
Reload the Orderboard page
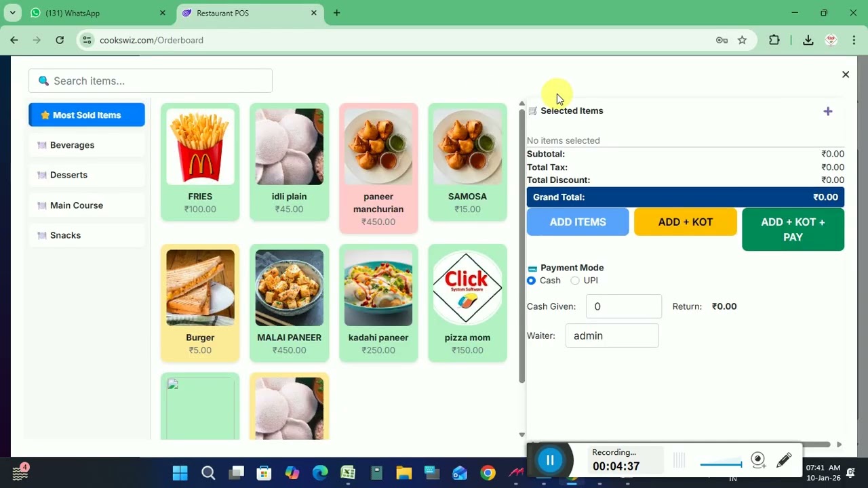[60, 40]
